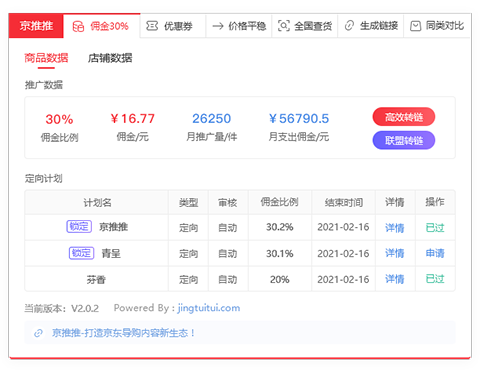Image resolution: width=480 pixels, height=376 pixels.
Task: Click 申请 to apply for 青呈 plan
Action: [x=435, y=253]
